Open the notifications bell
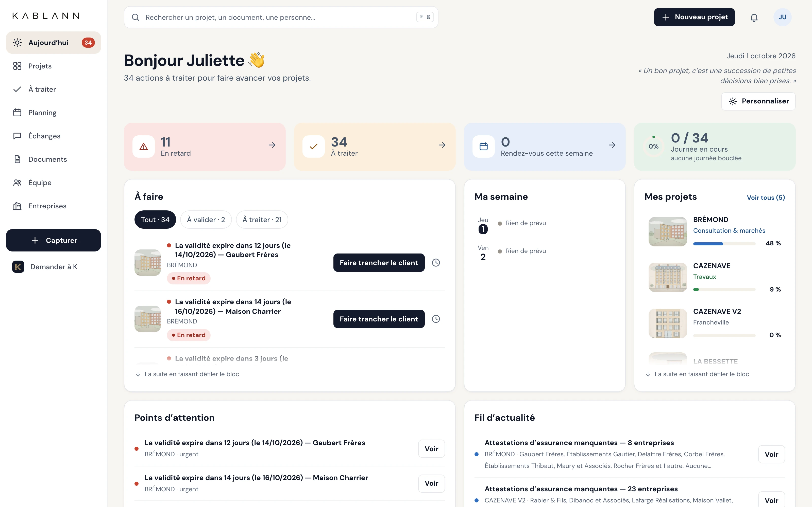This screenshot has height=507, width=812. 754,17
